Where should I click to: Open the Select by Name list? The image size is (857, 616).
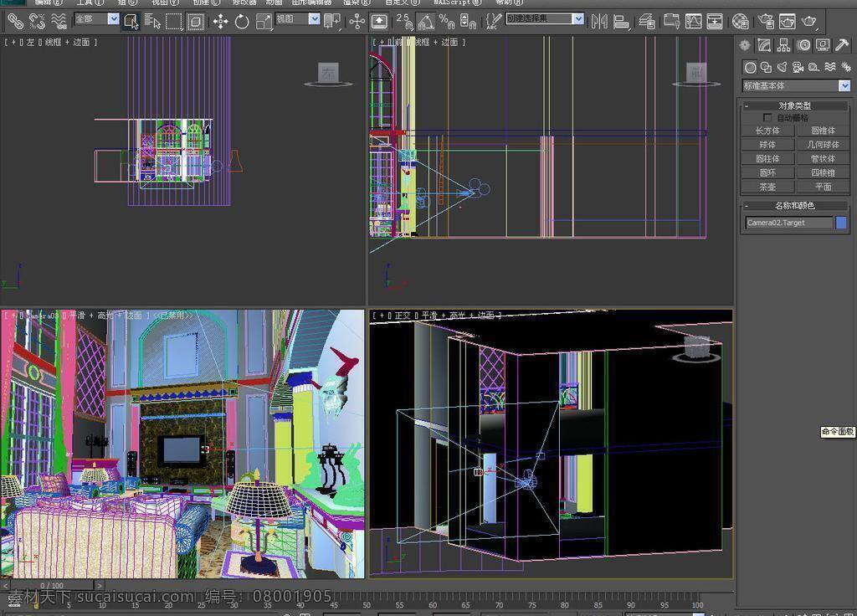tap(152, 21)
